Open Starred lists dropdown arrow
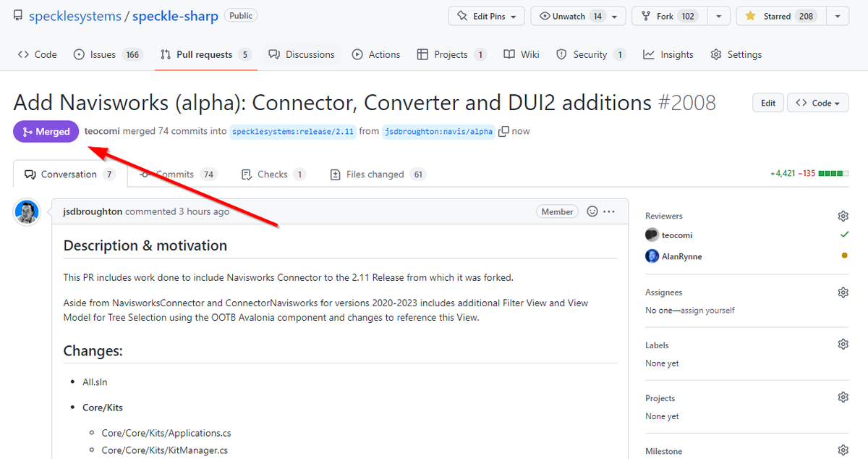Image resolution: width=868 pixels, height=459 pixels. [x=837, y=16]
